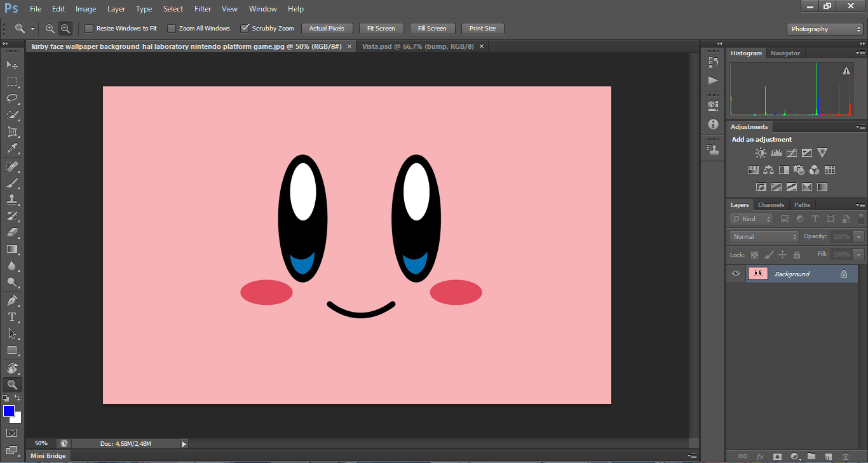Image resolution: width=868 pixels, height=463 pixels.
Task: Click the Delete layer trash icon
Action: pyautogui.click(x=845, y=456)
